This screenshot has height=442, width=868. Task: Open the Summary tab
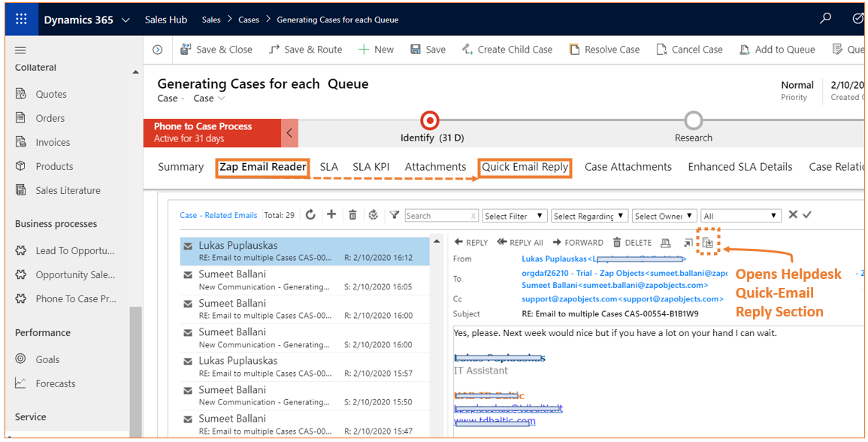coord(180,167)
